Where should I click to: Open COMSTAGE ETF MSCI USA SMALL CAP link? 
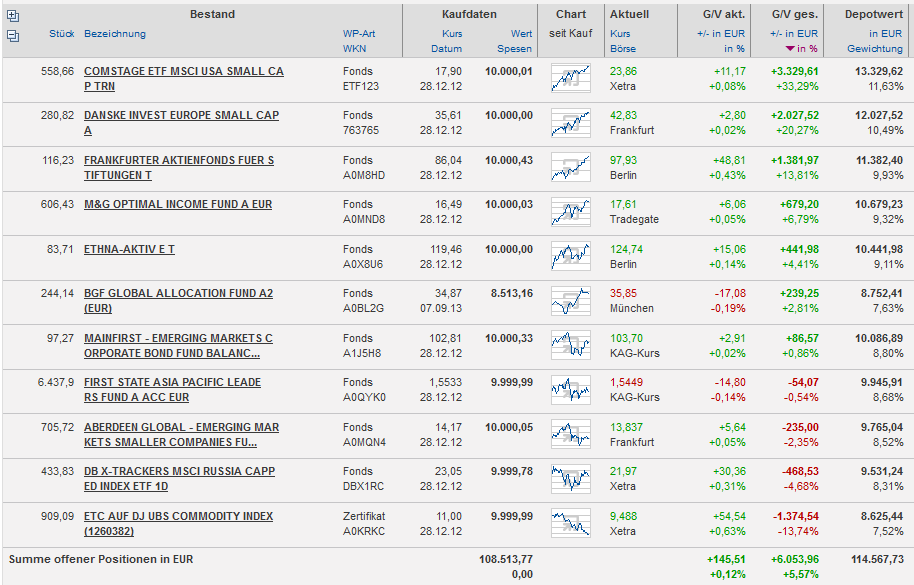point(184,79)
